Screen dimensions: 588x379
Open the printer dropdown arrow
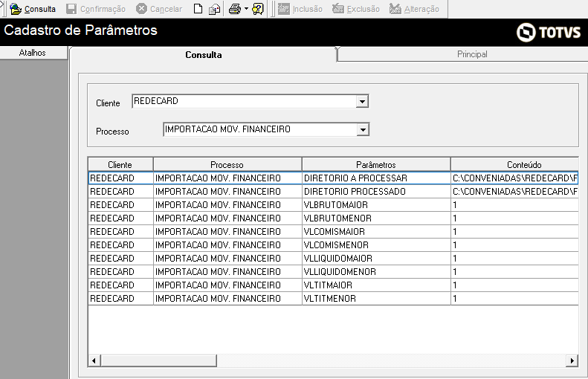click(246, 9)
